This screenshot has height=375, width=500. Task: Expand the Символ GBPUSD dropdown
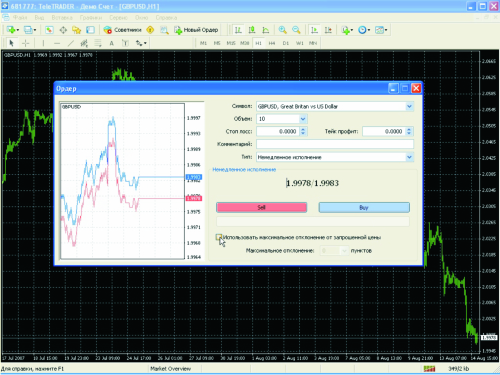pos(409,106)
